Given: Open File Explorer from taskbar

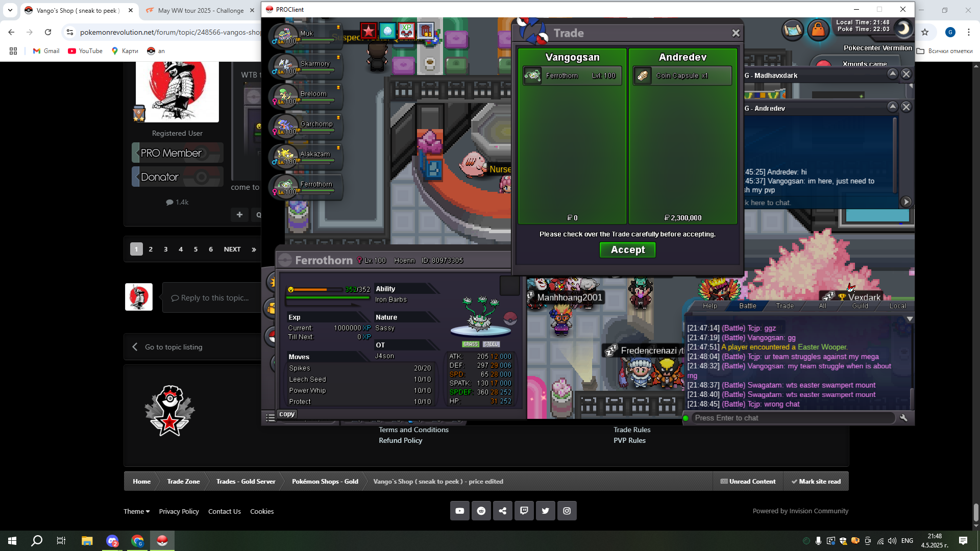Looking at the screenshot, I should (x=87, y=541).
